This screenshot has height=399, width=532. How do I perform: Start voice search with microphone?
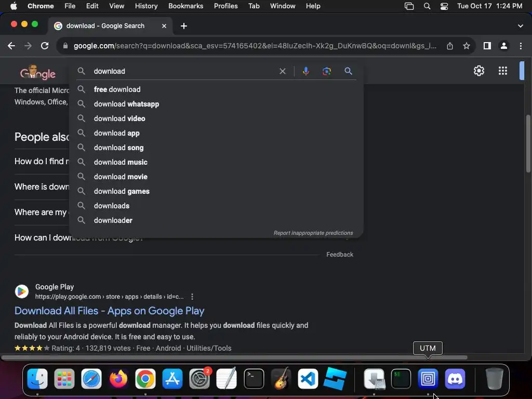[305, 71]
